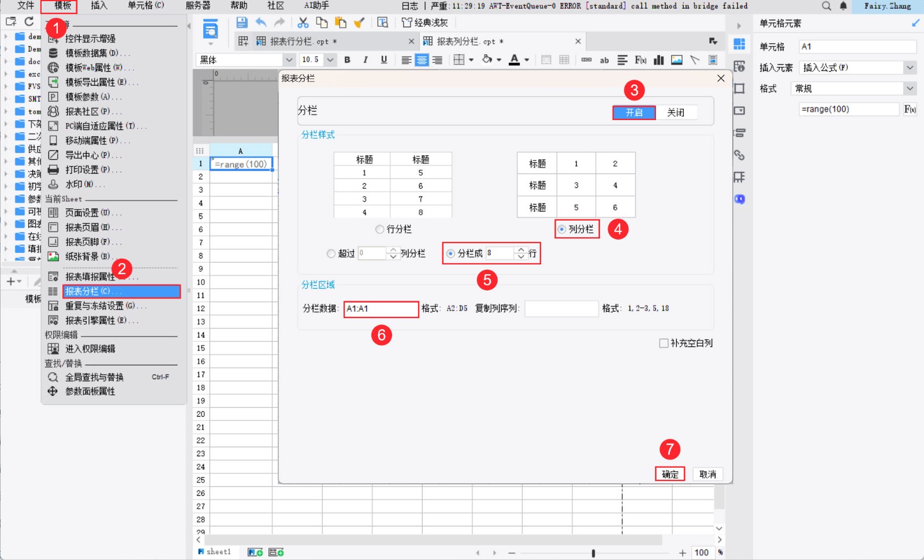The height and width of the screenshot is (560, 924).
Task: Open the font name dropdown showing 黑体
Action: point(288,60)
